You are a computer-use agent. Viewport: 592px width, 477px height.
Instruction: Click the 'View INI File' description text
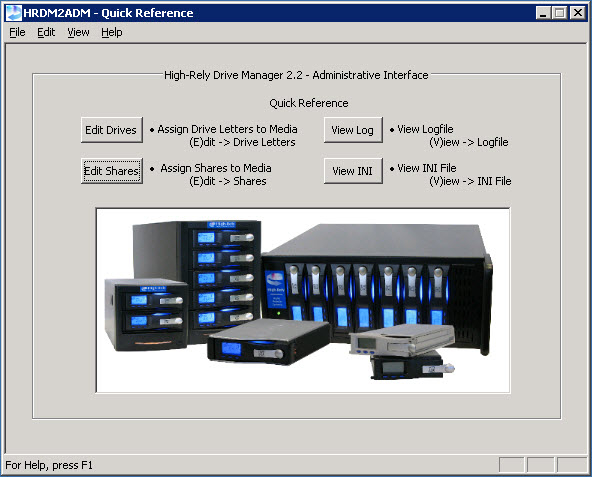(x=427, y=168)
